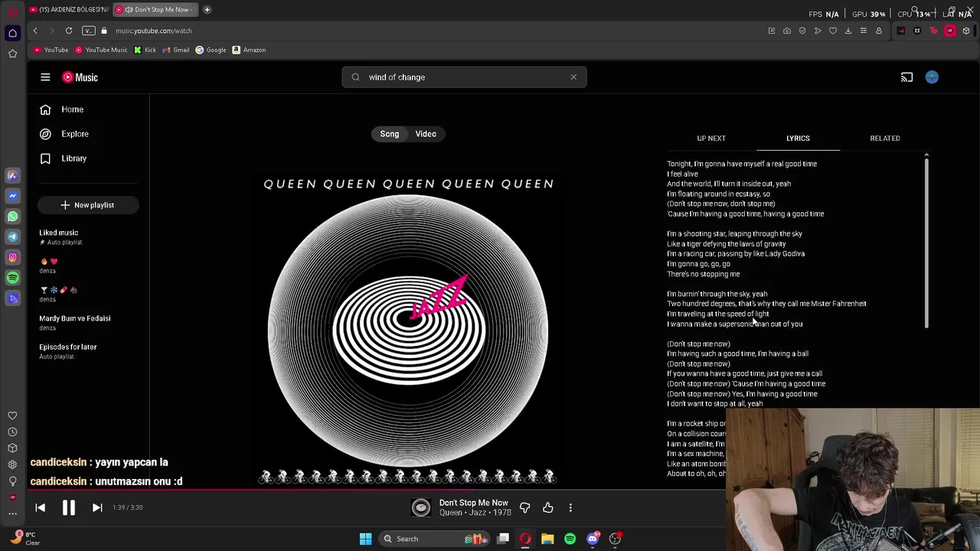
Task: Reload the page
Action: pos(69,31)
